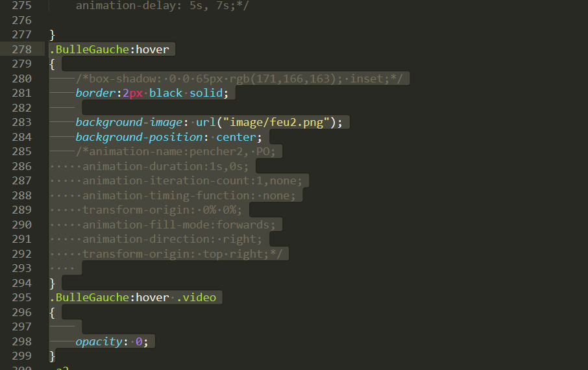Image resolution: width=588 pixels, height=370 pixels.
Task: Click the closing brace on line 277
Action: pos(53,35)
